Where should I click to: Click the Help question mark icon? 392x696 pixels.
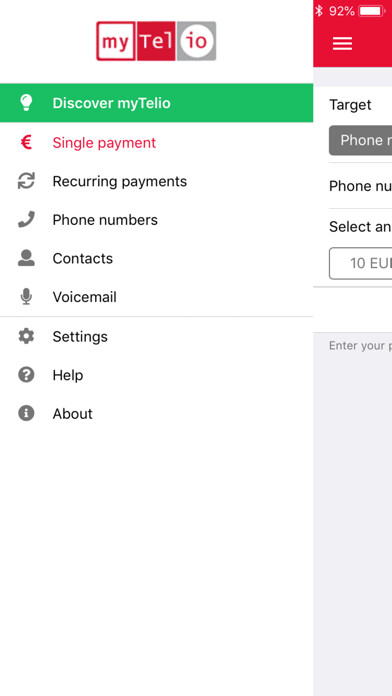click(26, 375)
